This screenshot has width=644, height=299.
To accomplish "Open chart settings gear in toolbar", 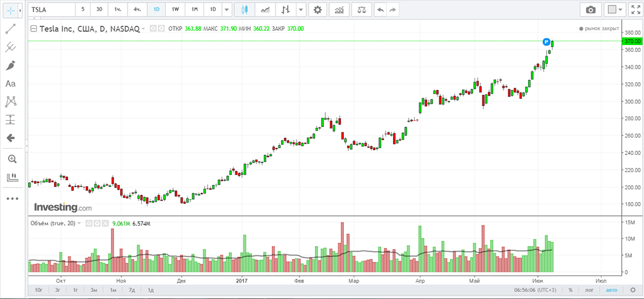I will (317, 9).
